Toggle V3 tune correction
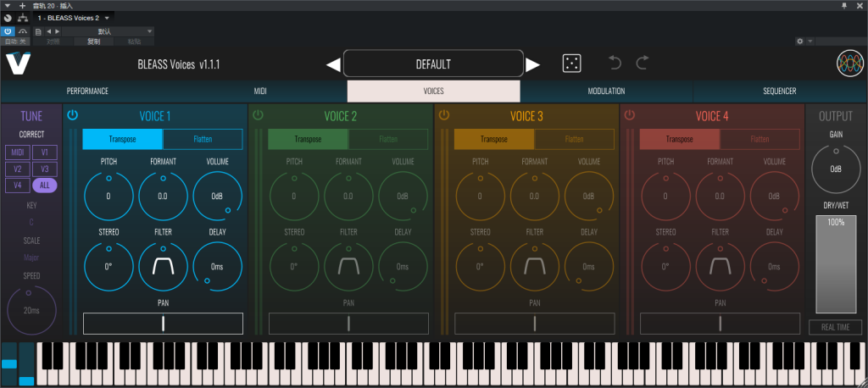The image size is (868, 388). tap(45, 169)
